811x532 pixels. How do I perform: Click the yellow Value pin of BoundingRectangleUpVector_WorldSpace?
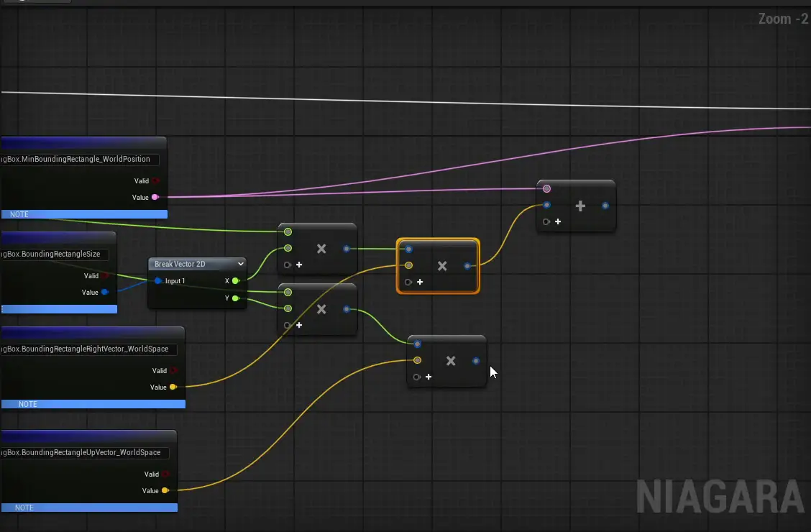coord(165,490)
